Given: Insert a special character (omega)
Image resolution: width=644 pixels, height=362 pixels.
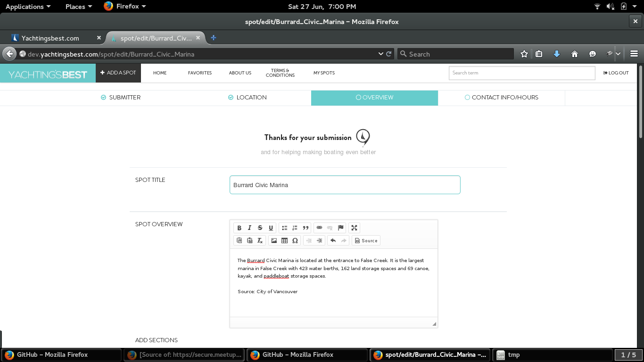Looking at the screenshot, I should pyautogui.click(x=295, y=241).
